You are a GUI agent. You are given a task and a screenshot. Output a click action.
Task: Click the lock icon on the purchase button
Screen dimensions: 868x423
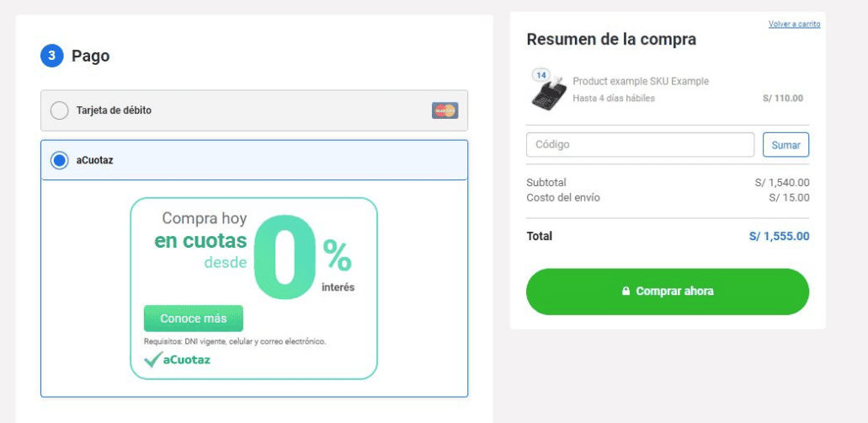click(x=626, y=292)
